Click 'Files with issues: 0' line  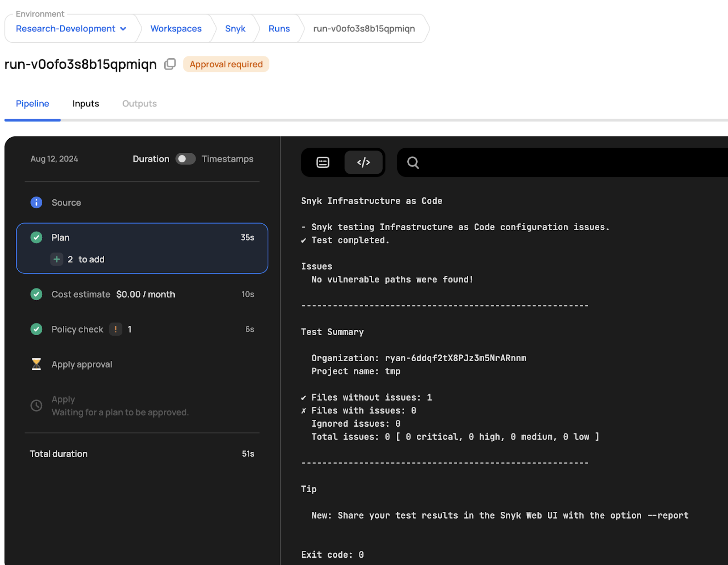[359, 411]
